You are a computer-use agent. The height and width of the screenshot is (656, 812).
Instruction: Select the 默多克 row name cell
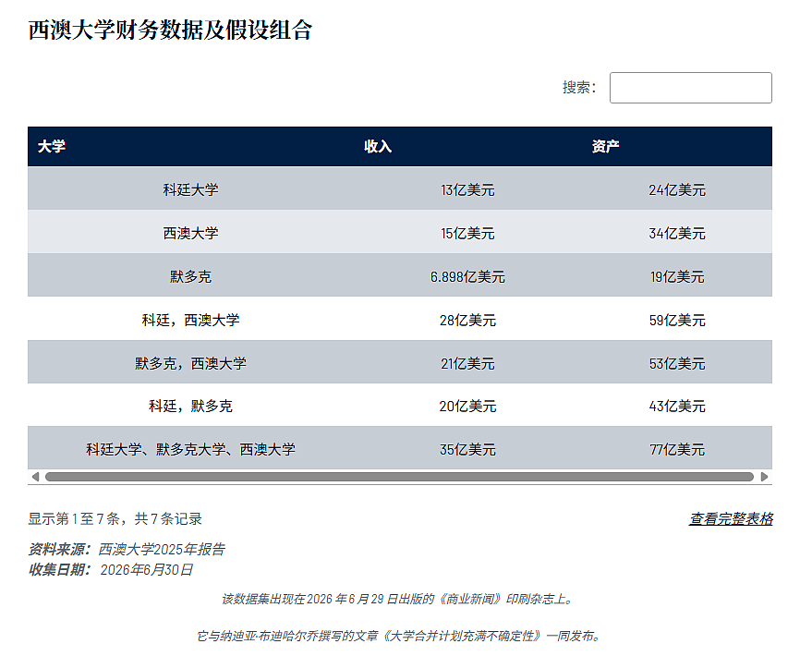tap(190, 276)
